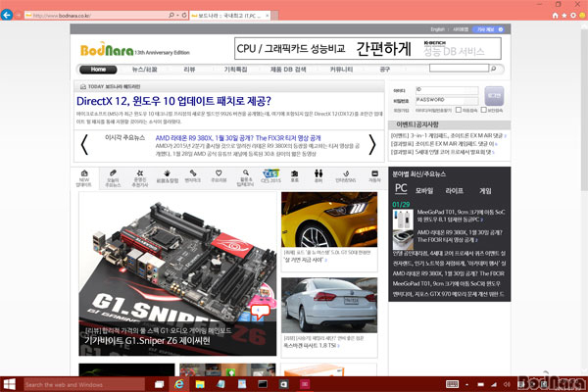Check the second login checkbox below PASSWORD

484,110
